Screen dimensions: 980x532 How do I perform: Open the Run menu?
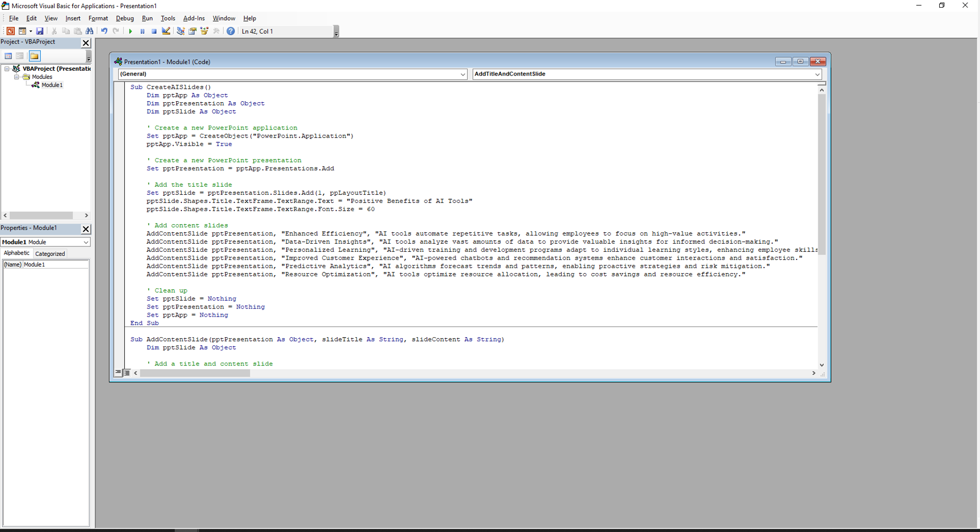pyautogui.click(x=148, y=18)
